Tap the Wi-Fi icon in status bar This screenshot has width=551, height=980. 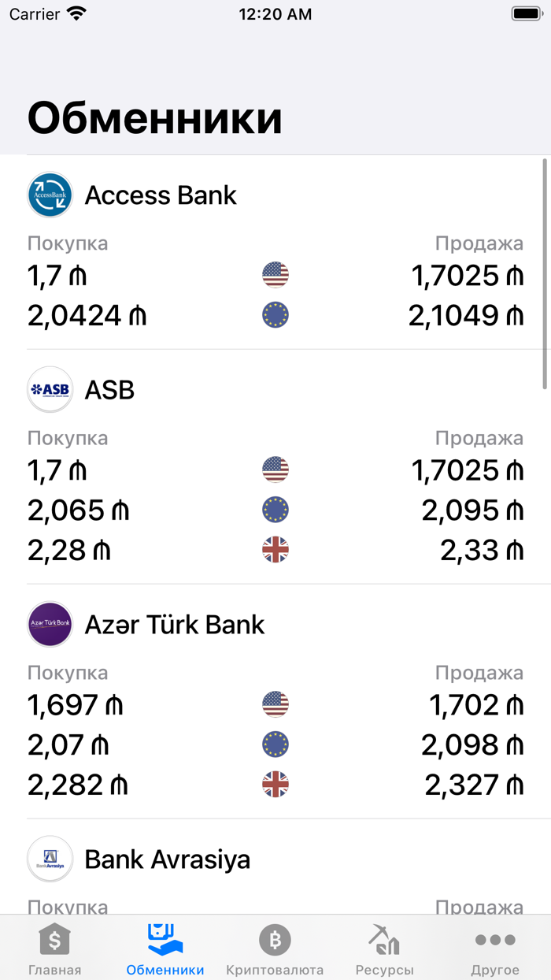pyautogui.click(x=76, y=13)
